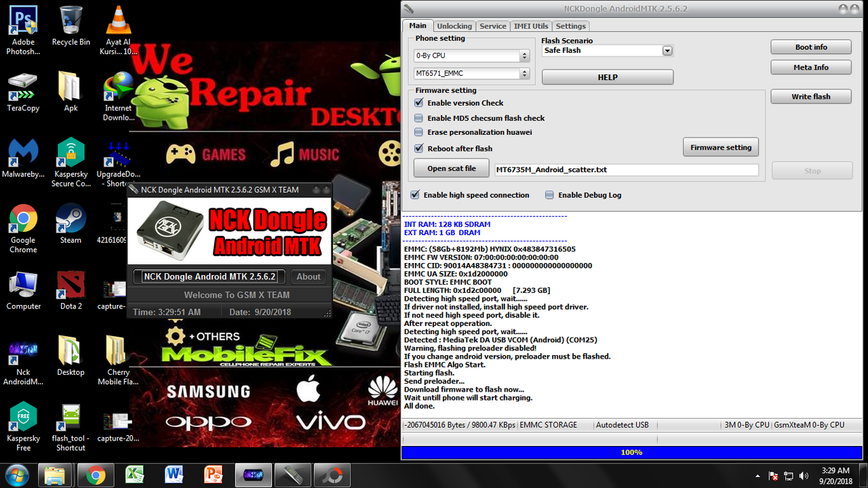868x488 pixels.
Task: Go to the Settings tab
Action: (571, 26)
